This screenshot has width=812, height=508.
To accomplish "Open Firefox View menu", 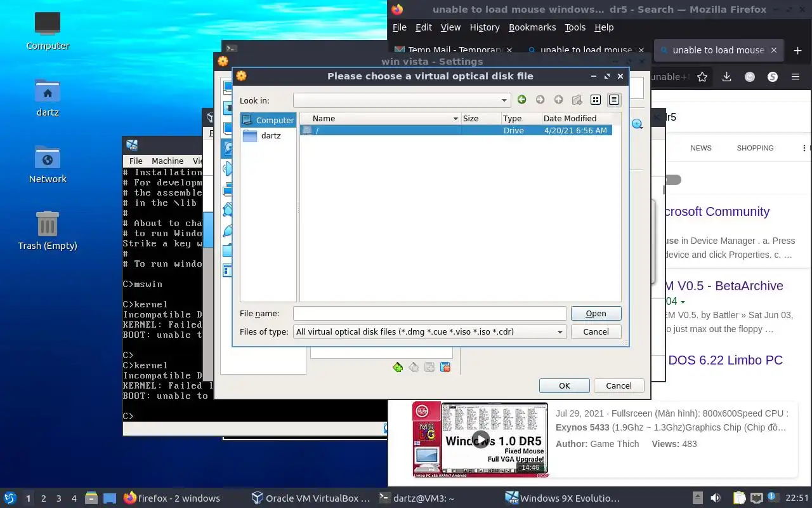I will [x=450, y=27].
